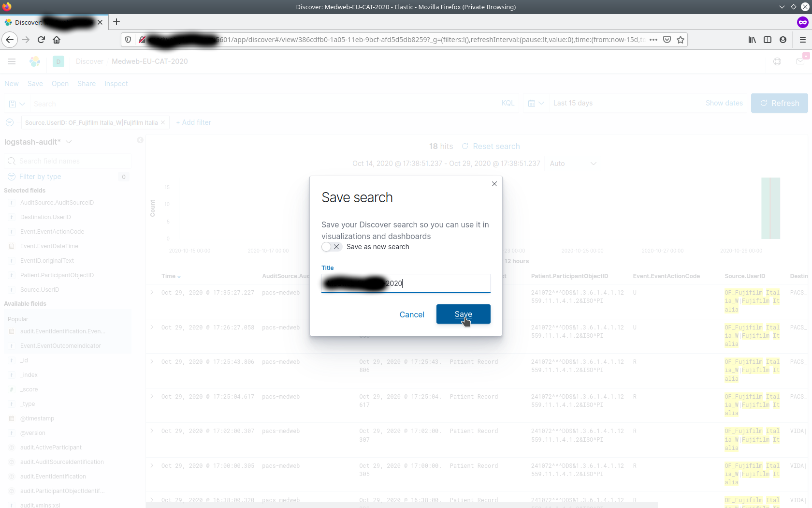This screenshot has height=508, width=812.
Task: Sort by the Time column header
Action: [171, 276]
